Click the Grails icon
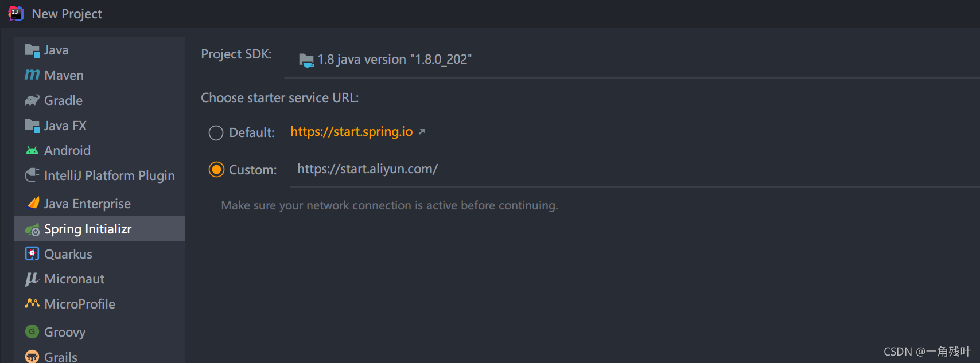The height and width of the screenshot is (363, 980). click(x=32, y=357)
